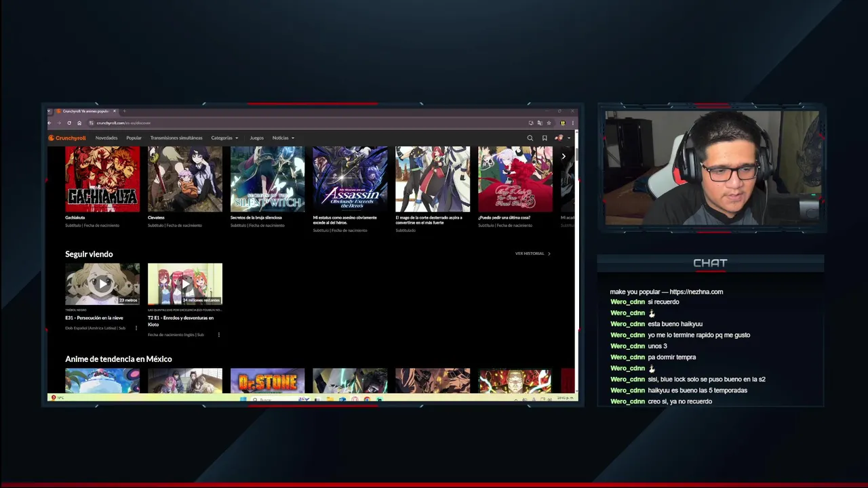The width and height of the screenshot is (868, 488).
Task: Click the browser home icon
Action: [x=79, y=123]
